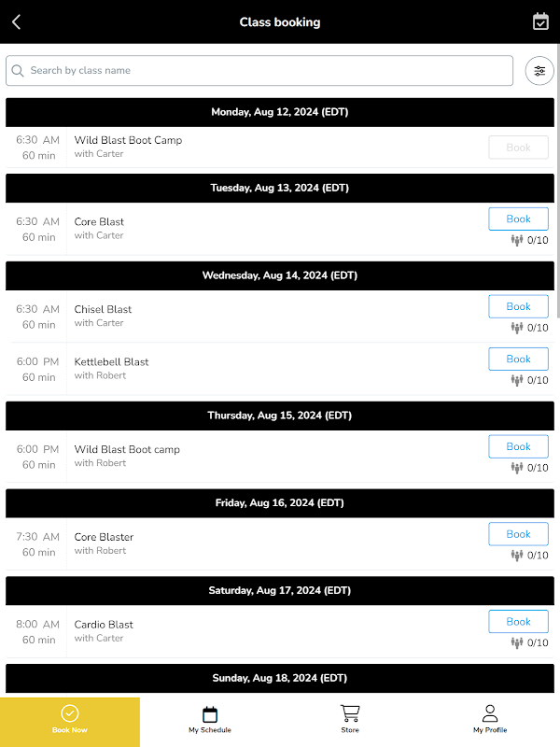The image size is (560, 747).
Task: Open Wild Blast Boot Camp Monday class details
Action: point(128,141)
